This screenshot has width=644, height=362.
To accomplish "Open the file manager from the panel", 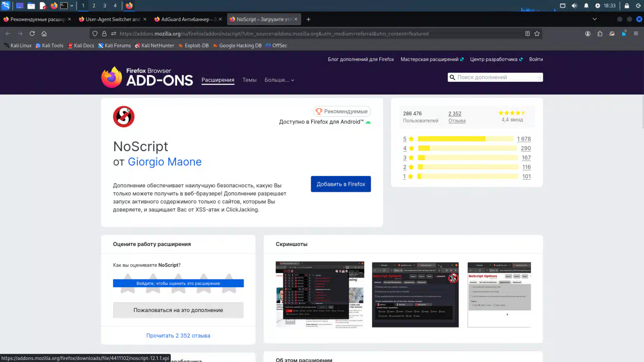I will [x=31, y=6].
